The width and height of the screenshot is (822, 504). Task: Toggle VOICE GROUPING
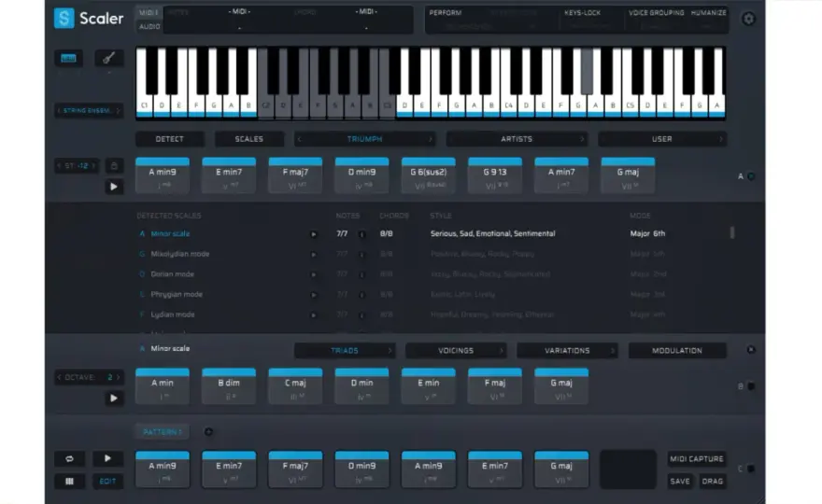tap(656, 12)
